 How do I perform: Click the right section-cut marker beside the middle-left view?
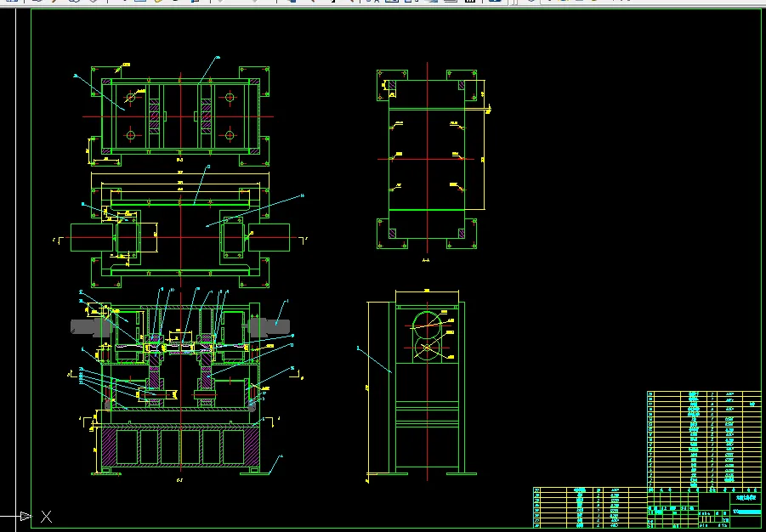[x=304, y=240]
